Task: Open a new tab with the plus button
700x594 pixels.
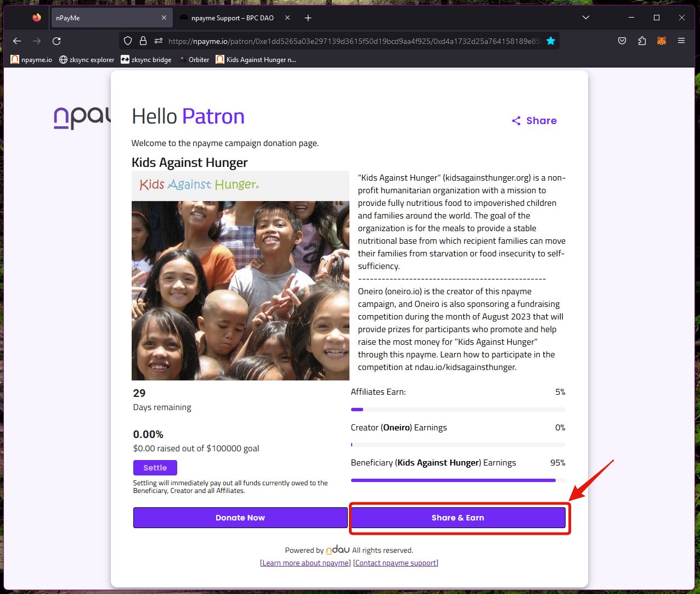Action: 308,18
